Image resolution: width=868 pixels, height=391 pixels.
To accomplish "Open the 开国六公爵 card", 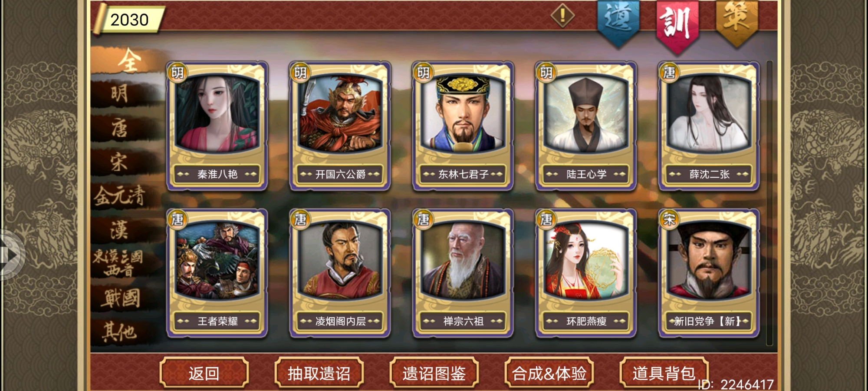I will click(340, 126).
